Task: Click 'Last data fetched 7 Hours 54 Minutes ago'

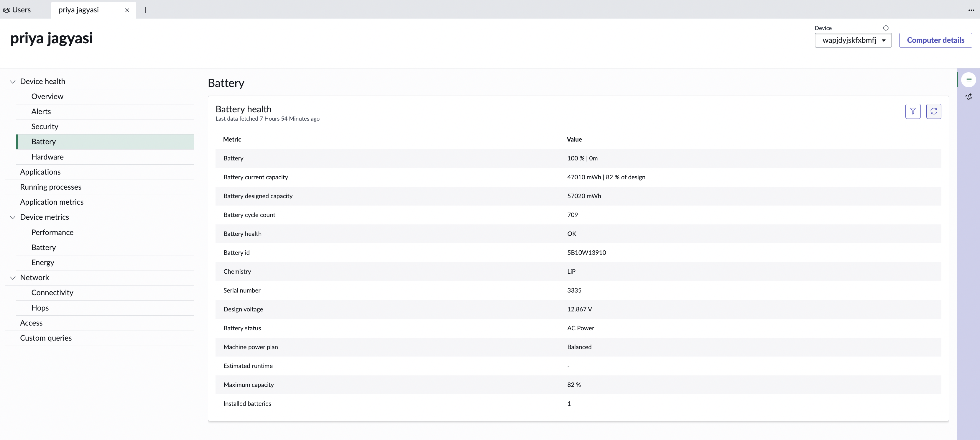Action: pos(267,119)
